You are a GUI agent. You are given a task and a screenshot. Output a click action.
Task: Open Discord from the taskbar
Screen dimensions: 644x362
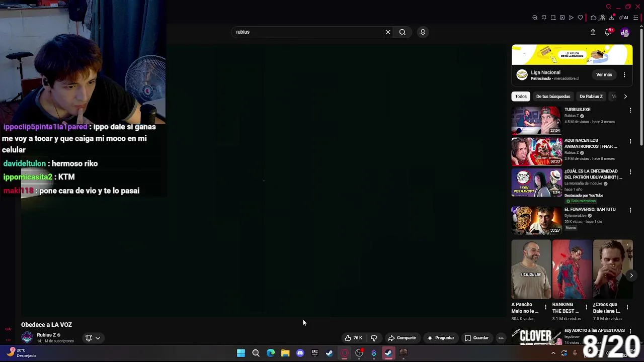coord(300,353)
